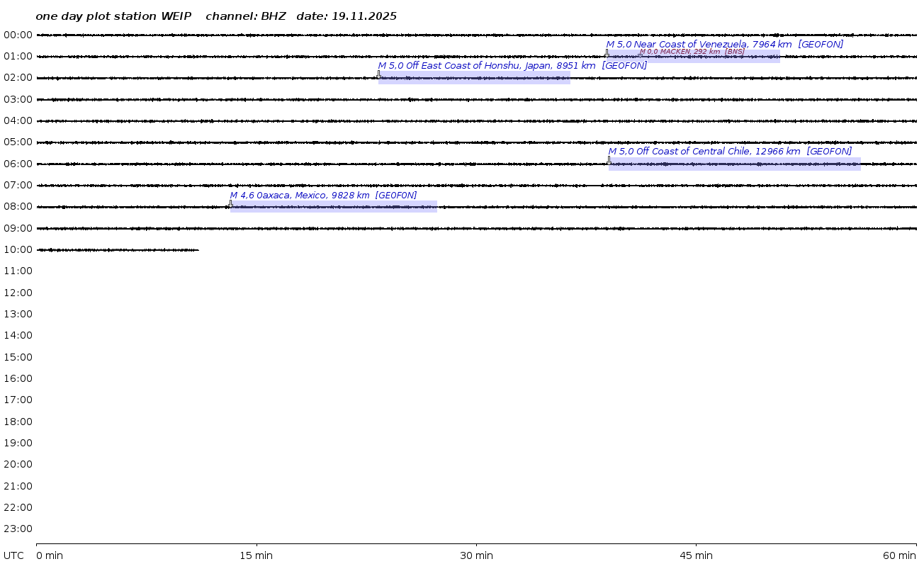Select the Off Coast of Central Chile label
This screenshot has height=576, width=924.
click(x=729, y=152)
